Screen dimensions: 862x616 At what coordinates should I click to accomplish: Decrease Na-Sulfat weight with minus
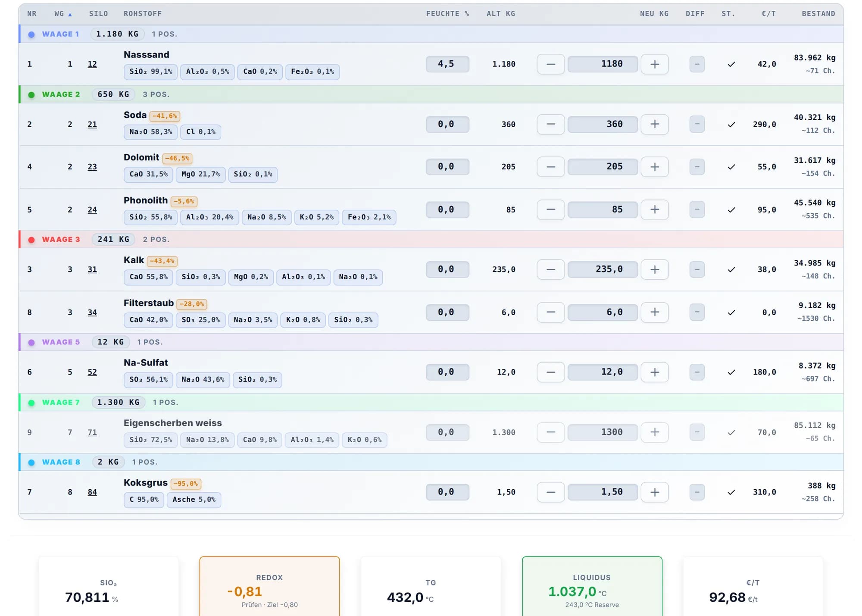pos(550,372)
